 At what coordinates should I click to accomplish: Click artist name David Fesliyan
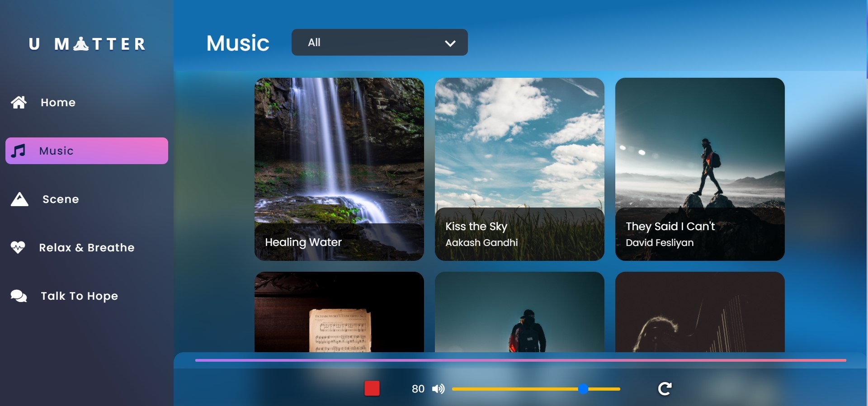point(660,243)
